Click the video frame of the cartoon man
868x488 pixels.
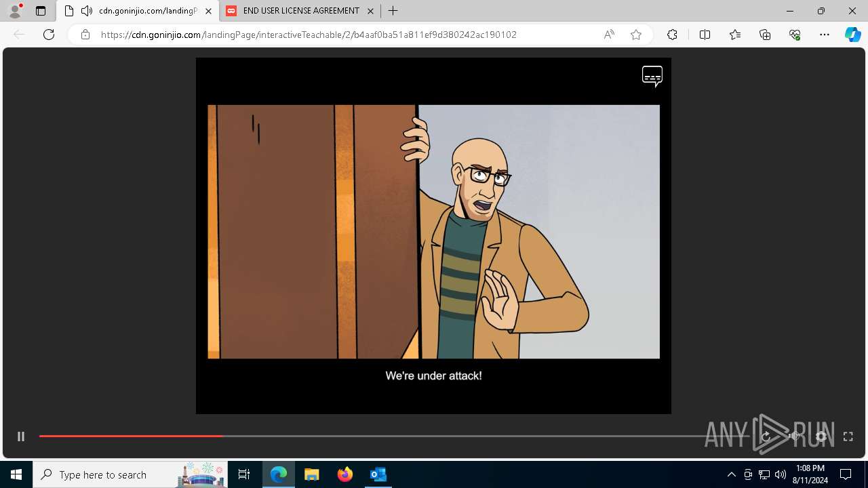click(x=433, y=232)
